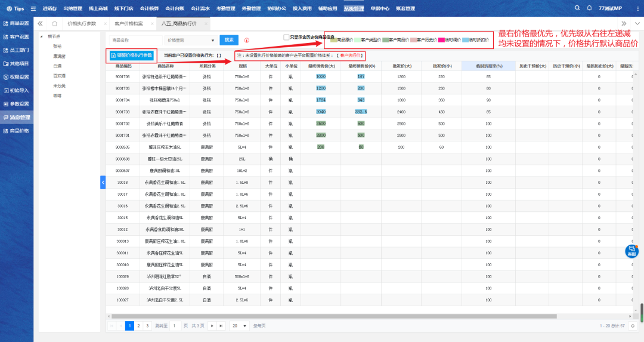
Task: Click the red info icon beside search button
Action: coord(247,40)
